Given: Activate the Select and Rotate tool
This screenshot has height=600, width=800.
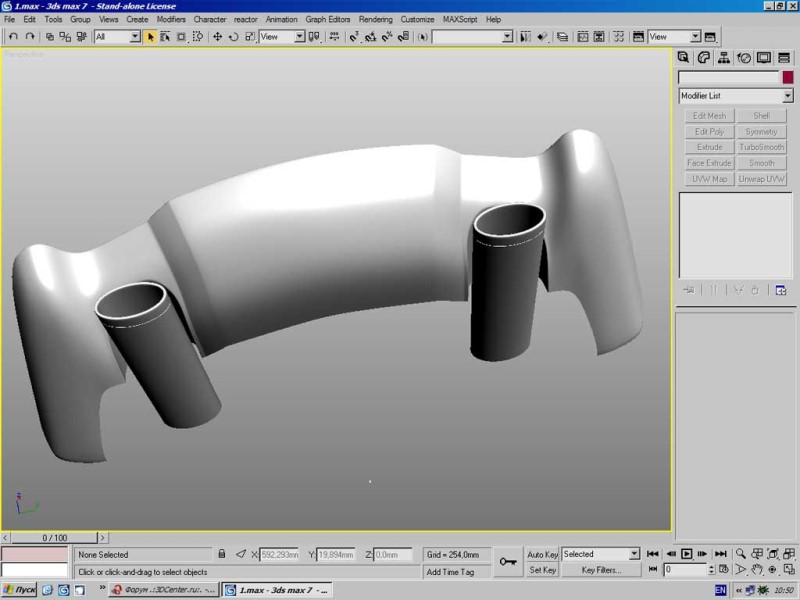Looking at the screenshot, I should point(234,37).
